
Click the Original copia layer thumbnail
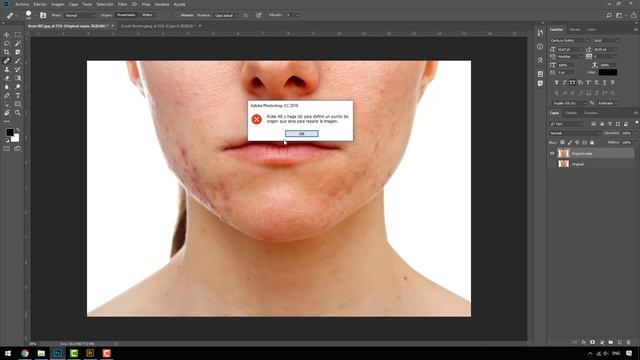pyautogui.click(x=564, y=153)
